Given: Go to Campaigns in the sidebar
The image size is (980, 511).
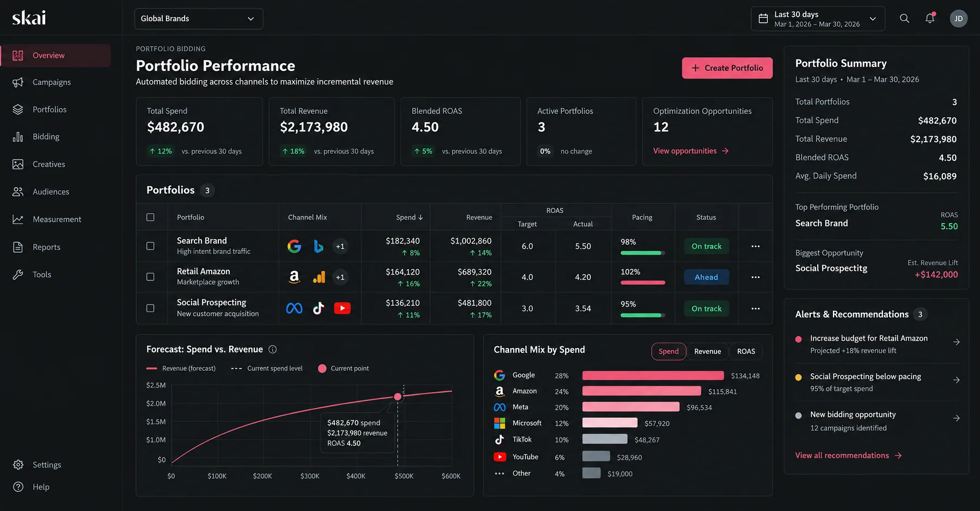Looking at the screenshot, I should coord(56,82).
